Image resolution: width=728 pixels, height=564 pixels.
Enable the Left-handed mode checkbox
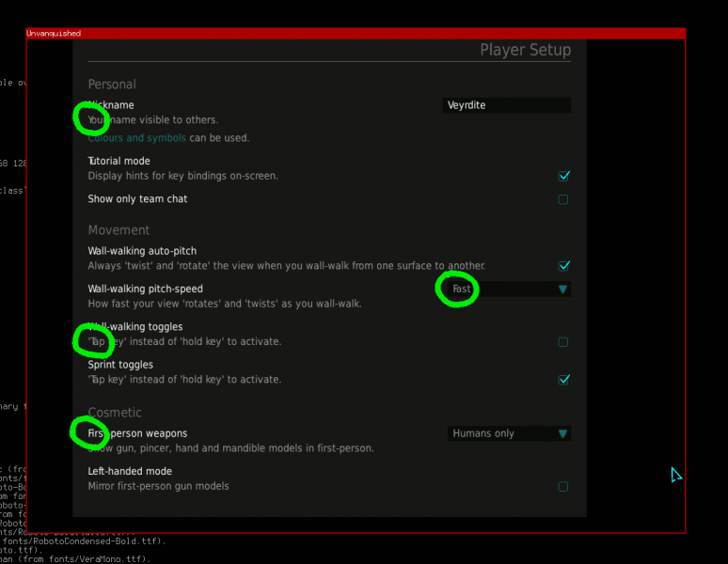click(563, 487)
